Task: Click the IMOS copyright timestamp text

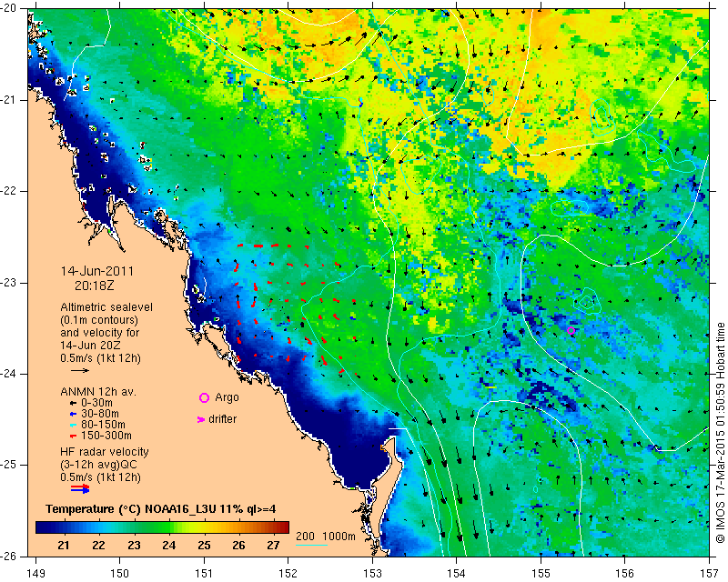Action: coord(720,433)
